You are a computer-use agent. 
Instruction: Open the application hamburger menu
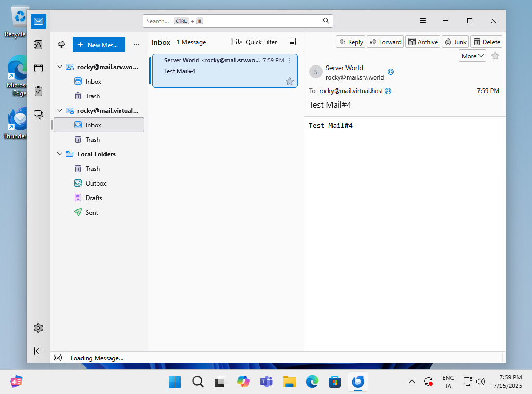coord(422,20)
